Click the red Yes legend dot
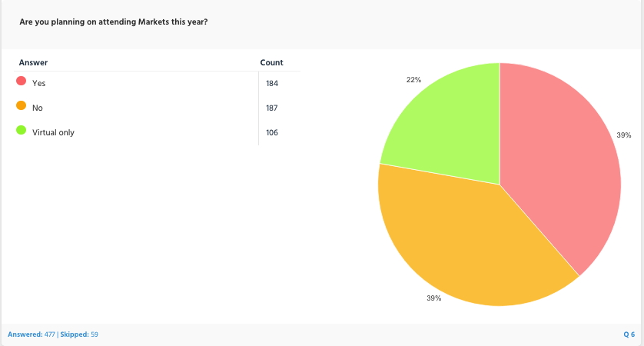This screenshot has height=346, width=644. click(x=22, y=82)
